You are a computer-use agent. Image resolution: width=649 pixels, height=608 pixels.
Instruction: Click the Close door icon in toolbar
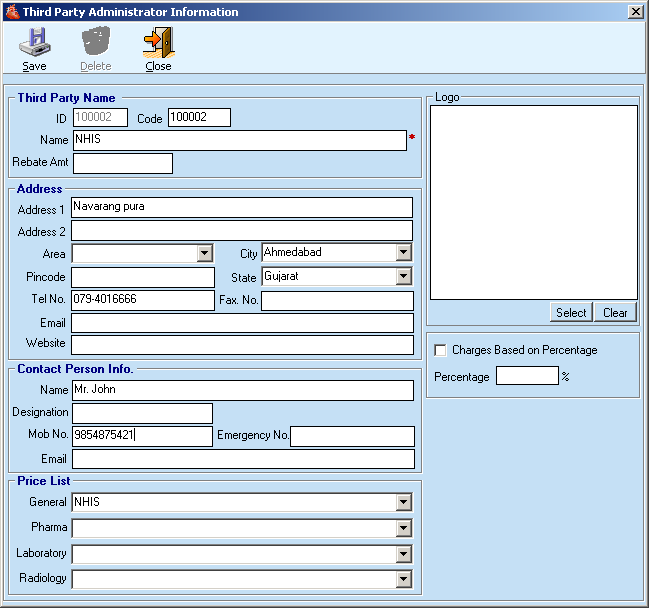coord(158,42)
